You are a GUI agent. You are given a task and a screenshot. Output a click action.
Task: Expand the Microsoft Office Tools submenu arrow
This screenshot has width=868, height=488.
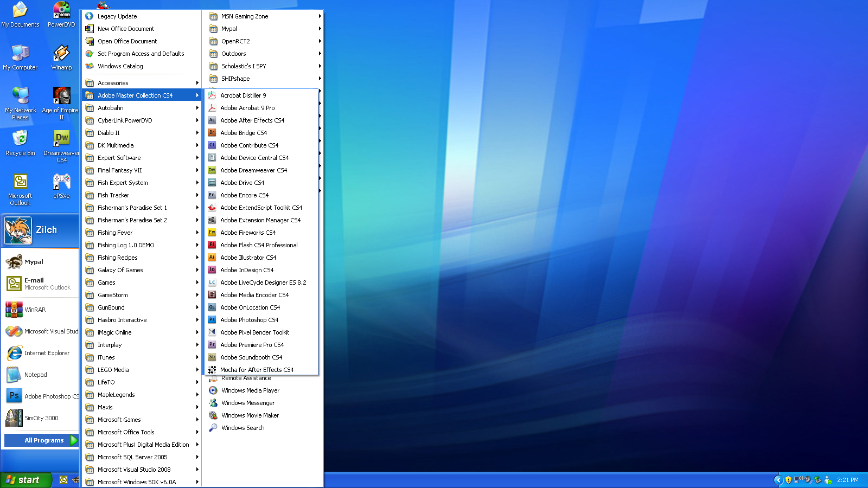tap(197, 432)
